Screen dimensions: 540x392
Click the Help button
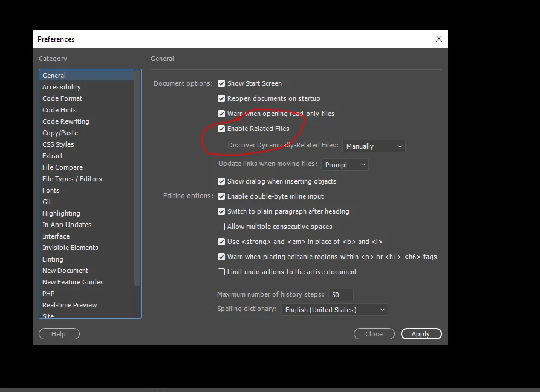click(x=59, y=334)
